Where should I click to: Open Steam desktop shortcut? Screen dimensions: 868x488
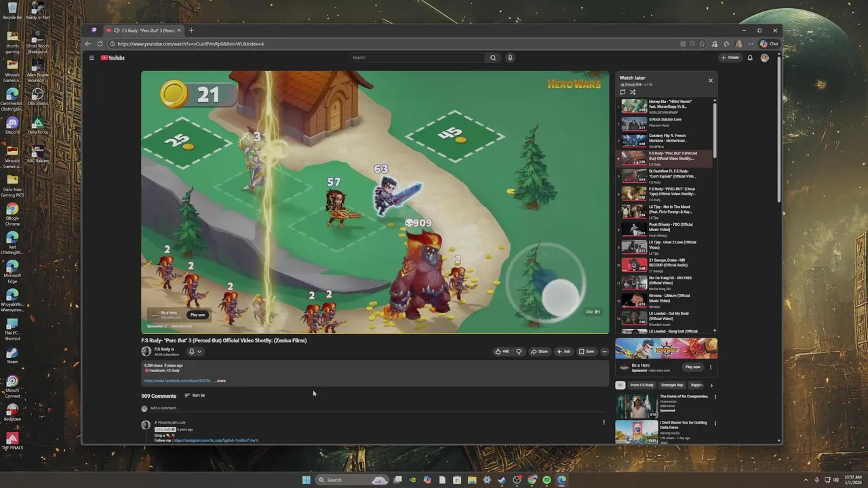(x=12, y=354)
